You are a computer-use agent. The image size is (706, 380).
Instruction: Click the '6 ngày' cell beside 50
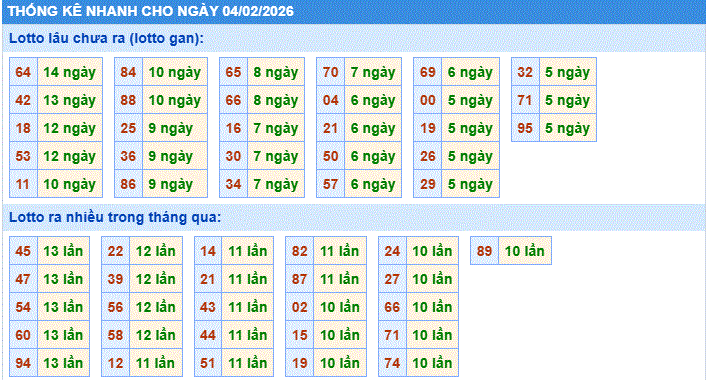pyautogui.click(x=373, y=156)
